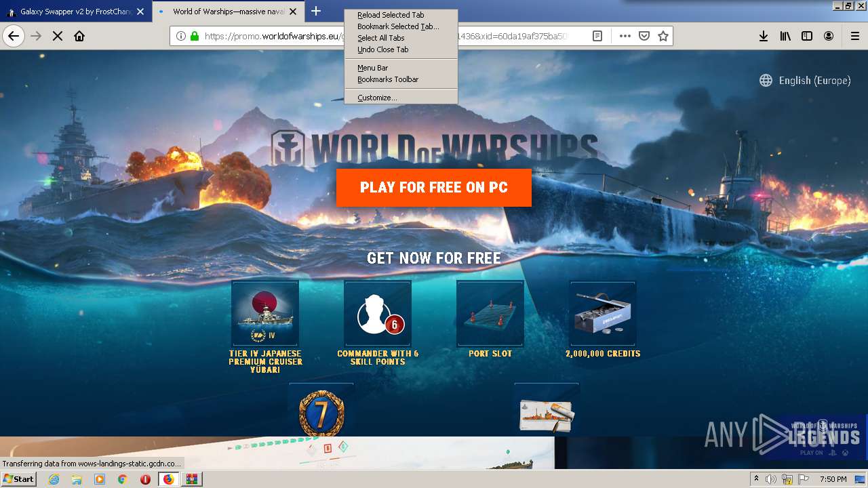Screen dimensions: 868x488
Task: Open WinRAR taskbar button
Action: point(192,479)
